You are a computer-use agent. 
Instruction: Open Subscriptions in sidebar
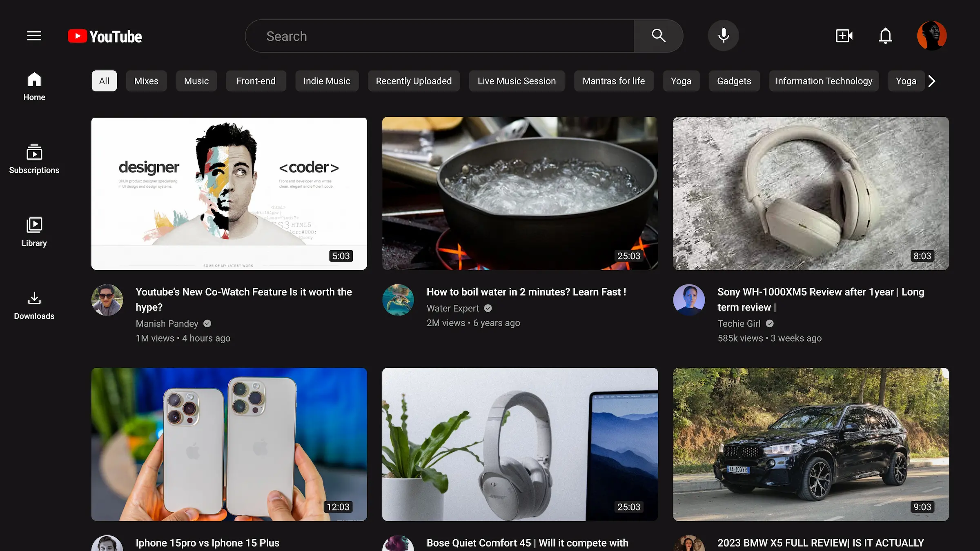pyautogui.click(x=34, y=159)
